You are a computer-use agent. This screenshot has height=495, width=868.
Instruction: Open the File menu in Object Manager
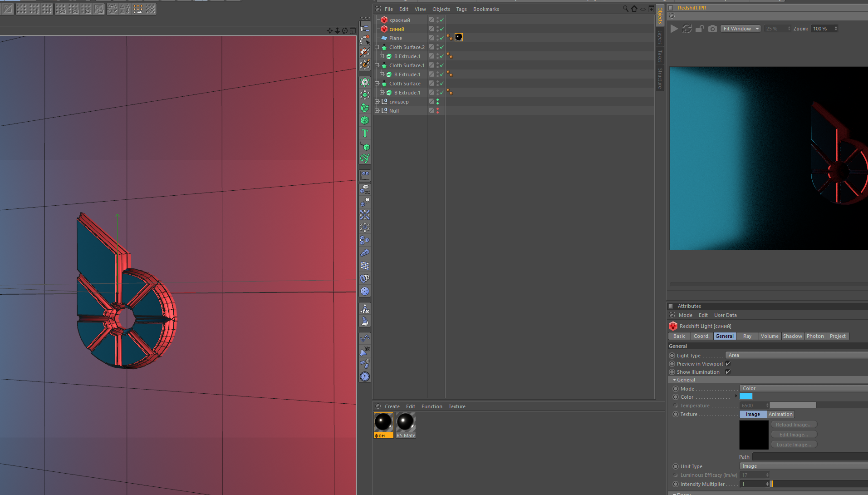[388, 9]
